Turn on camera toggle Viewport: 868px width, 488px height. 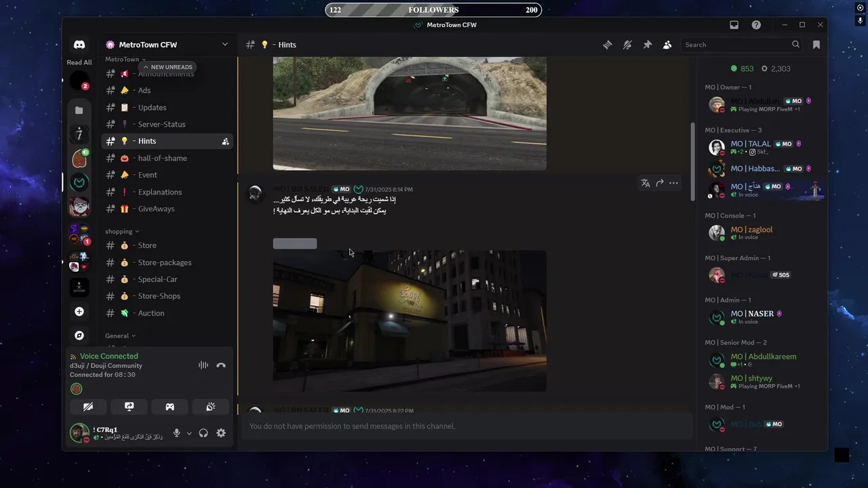[x=88, y=407]
